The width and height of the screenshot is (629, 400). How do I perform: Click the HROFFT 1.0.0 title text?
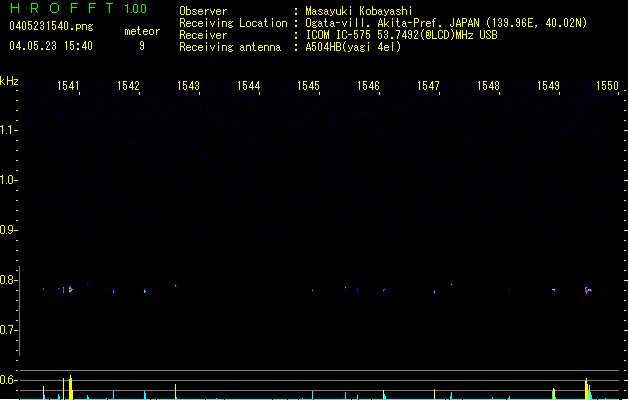click(x=79, y=8)
